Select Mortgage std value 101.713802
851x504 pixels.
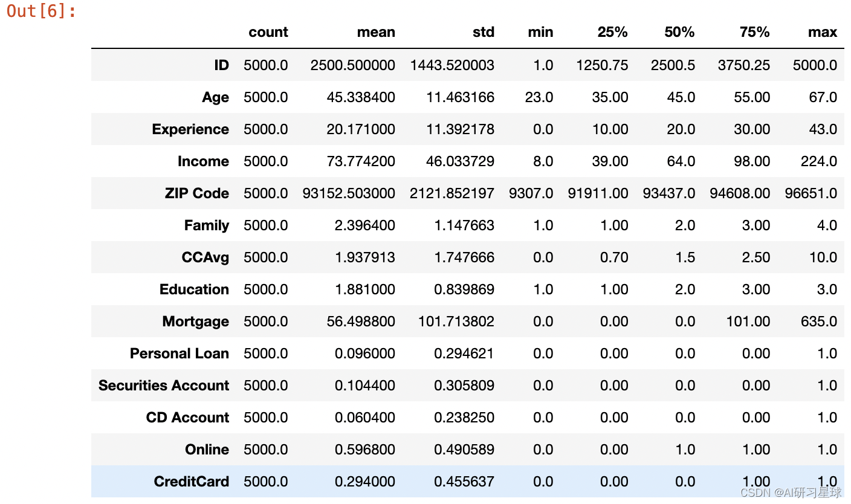(456, 321)
